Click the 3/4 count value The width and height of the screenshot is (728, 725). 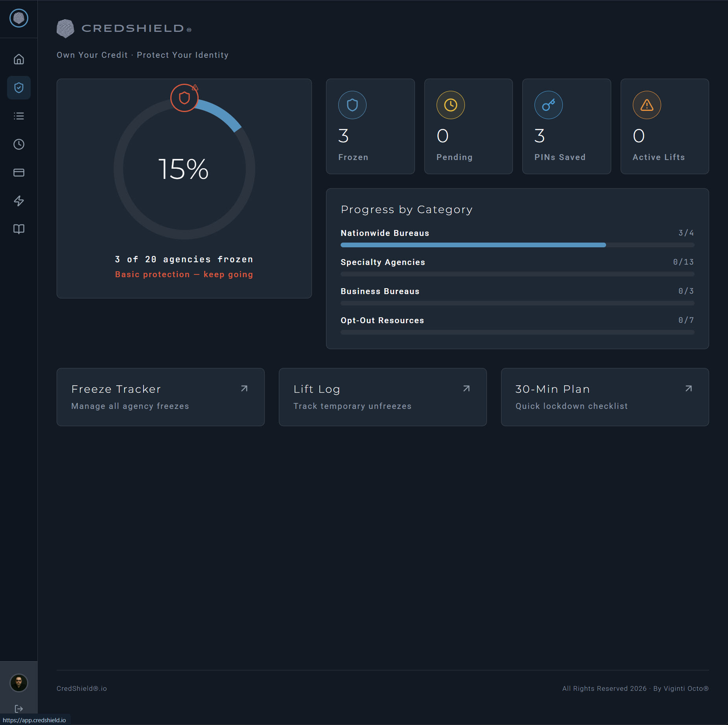[686, 233]
